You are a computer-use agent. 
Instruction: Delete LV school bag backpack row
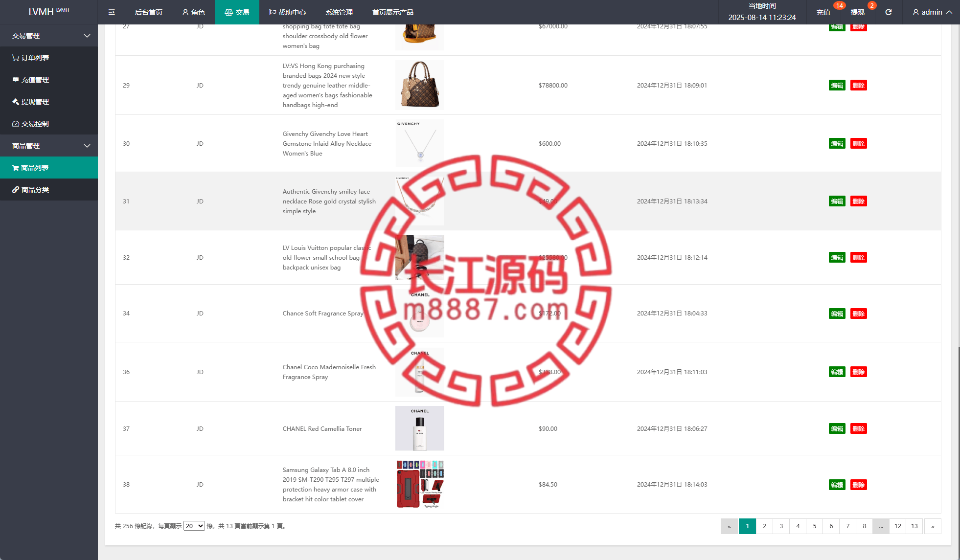[x=859, y=257]
